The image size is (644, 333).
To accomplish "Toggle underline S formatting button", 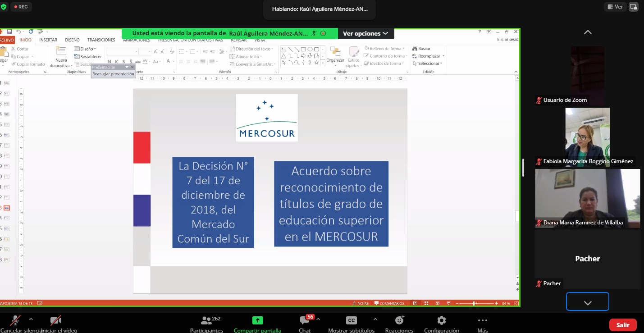I will tap(123, 62).
